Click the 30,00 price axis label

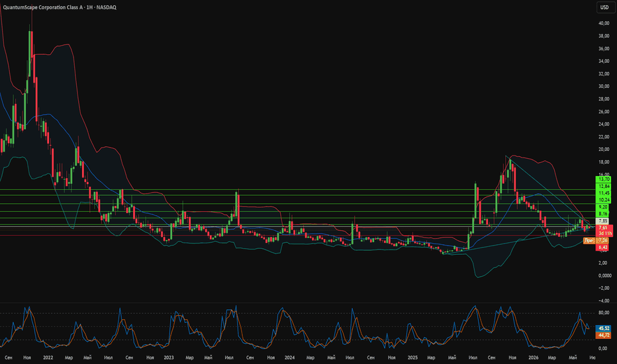(x=604, y=86)
